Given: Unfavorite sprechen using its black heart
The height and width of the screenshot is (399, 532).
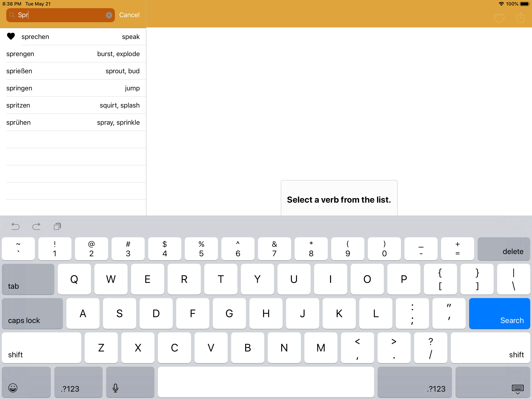Looking at the screenshot, I should tap(11, 36).
